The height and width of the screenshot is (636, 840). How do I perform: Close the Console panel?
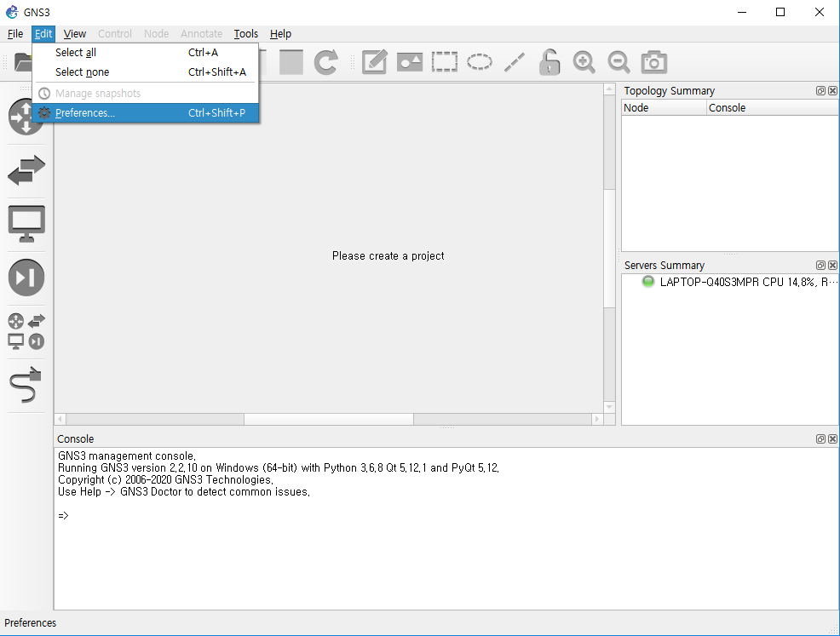[832, 439]
